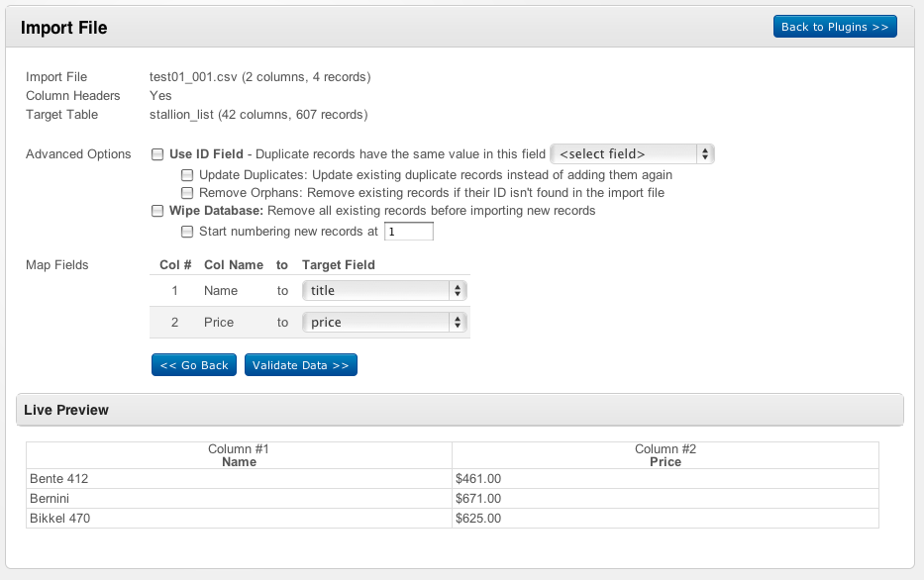
Task: Click the Validate Data button
Action: tap(300, 365)
